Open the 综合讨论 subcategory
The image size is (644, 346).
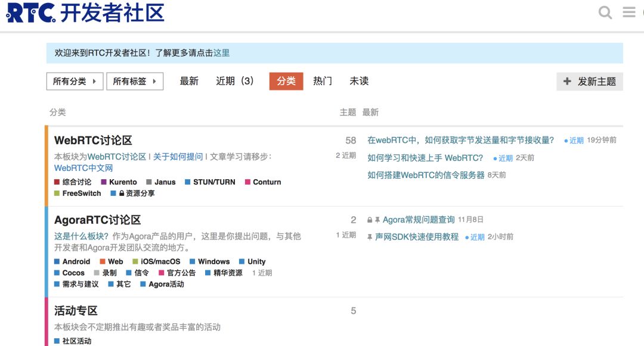73,182
